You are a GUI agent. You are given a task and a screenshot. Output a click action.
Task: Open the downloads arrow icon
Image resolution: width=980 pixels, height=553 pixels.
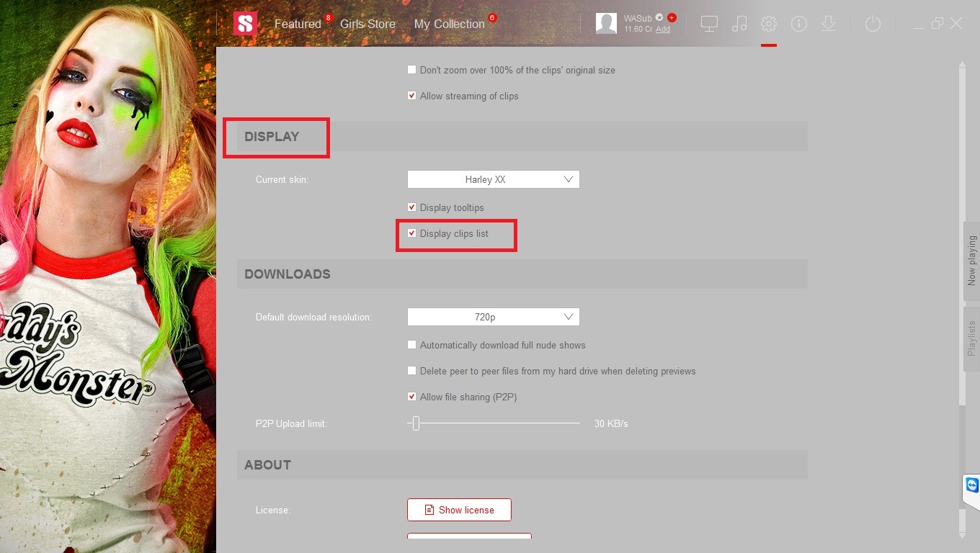(829, 24)
